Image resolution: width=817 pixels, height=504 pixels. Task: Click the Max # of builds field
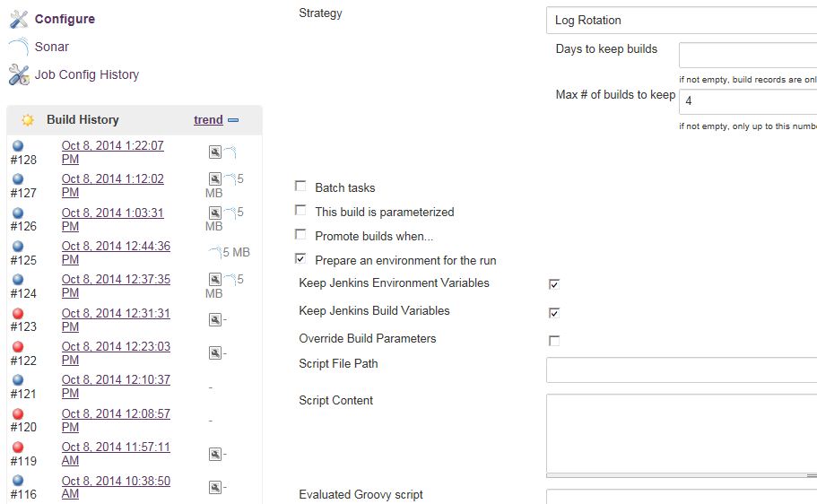point(747,101)
